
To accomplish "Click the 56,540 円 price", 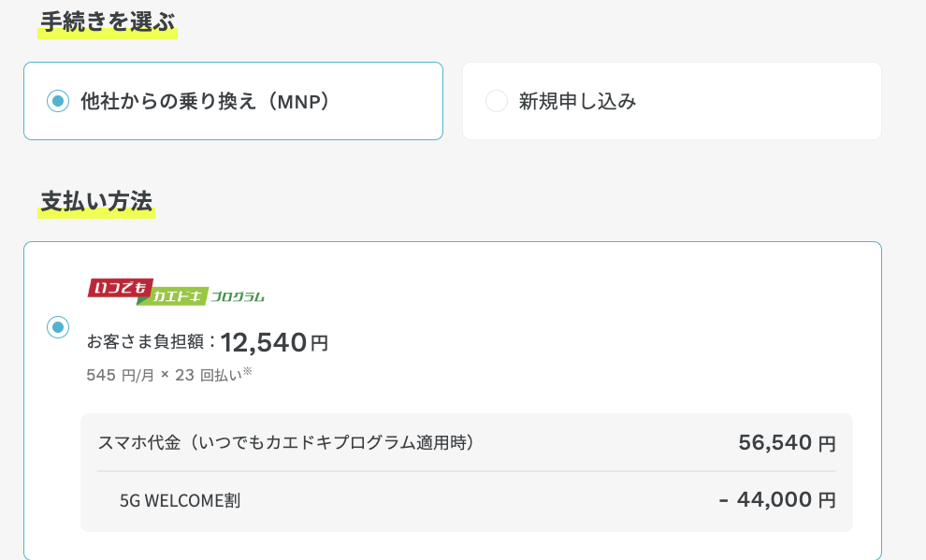I will [x=787, y=443].
